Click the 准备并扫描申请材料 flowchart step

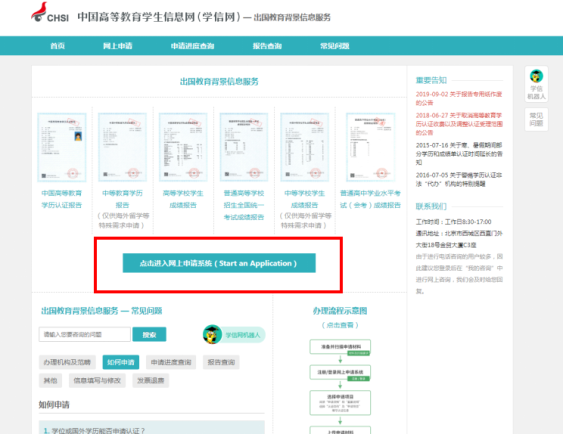pyautogui.click(x=340, y=347)
